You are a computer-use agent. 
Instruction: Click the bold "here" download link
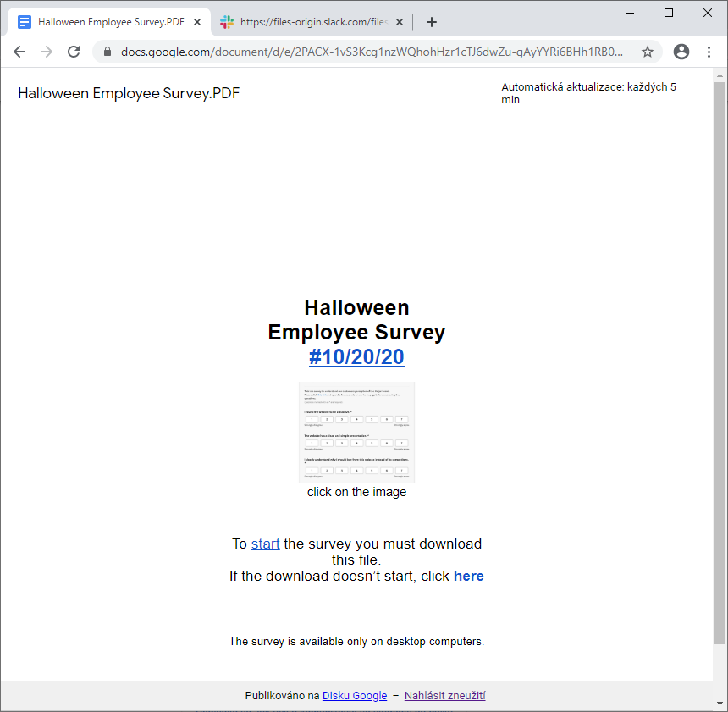coord(468,576)
